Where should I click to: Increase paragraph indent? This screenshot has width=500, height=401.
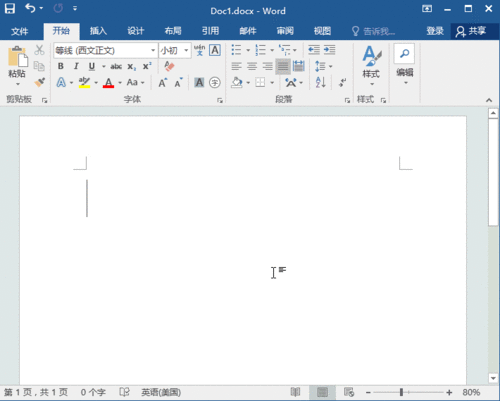pyautogui.click(x=329, y=50)
